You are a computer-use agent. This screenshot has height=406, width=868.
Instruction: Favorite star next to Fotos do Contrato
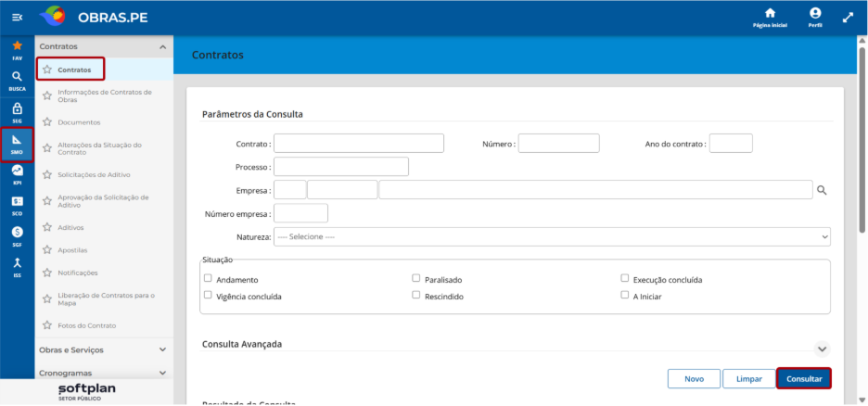(47, 325)
